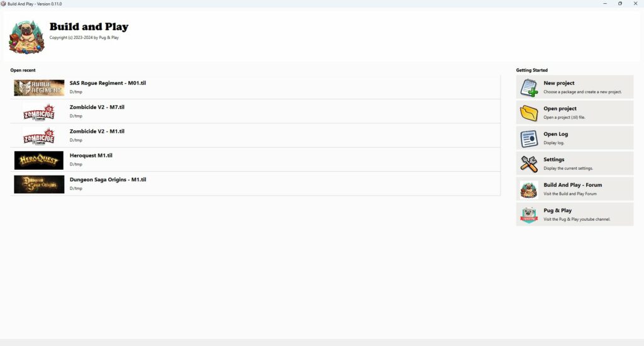
Task: Click the Dungeon Saga Origins thumbnail
Action: [x=39, y=184]
